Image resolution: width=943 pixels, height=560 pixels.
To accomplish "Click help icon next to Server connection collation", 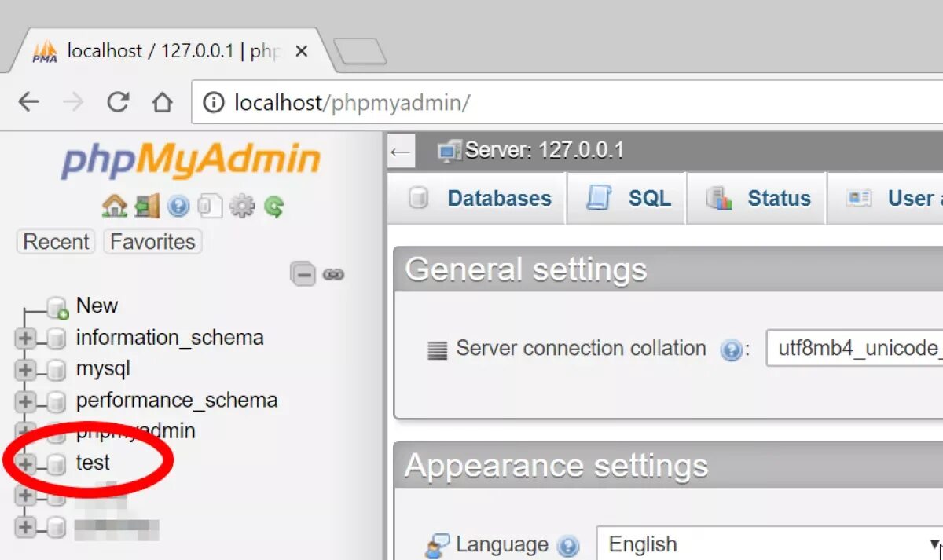I will (732, 350).
